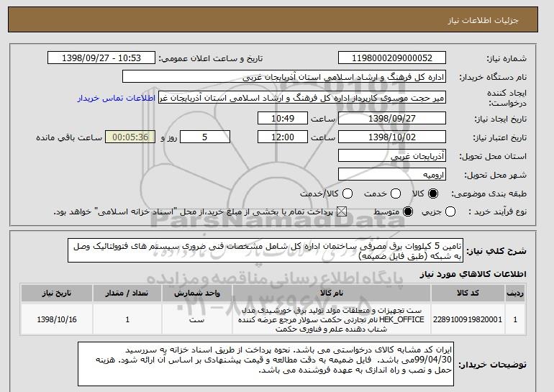Select the کالا radio button
554x392 pixels.
[x=433, y=193]
